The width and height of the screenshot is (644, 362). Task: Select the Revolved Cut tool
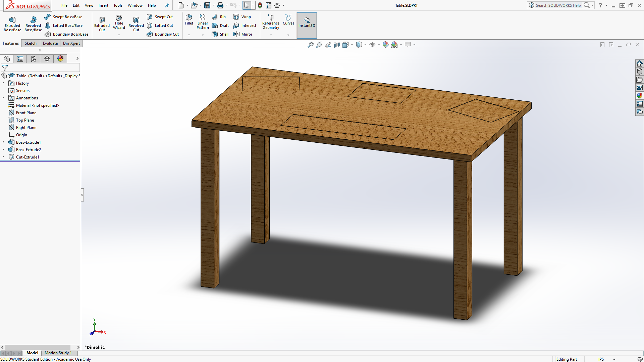tap(136, 24)
